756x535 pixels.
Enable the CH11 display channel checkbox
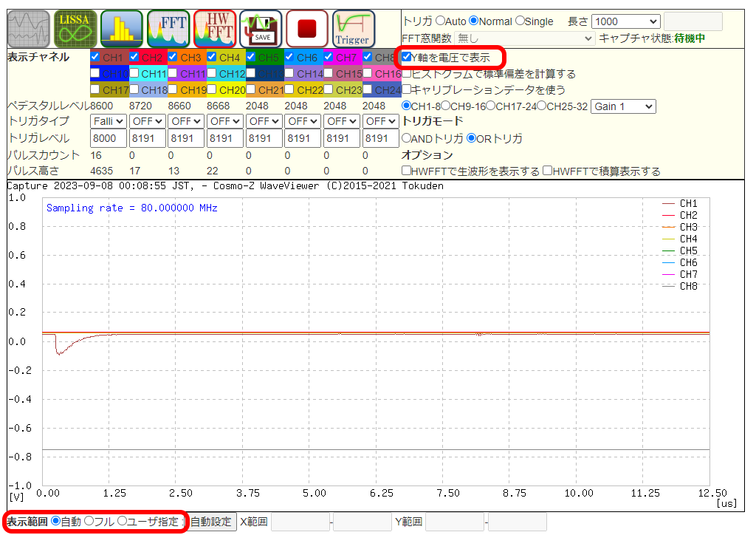click(134, 73)
